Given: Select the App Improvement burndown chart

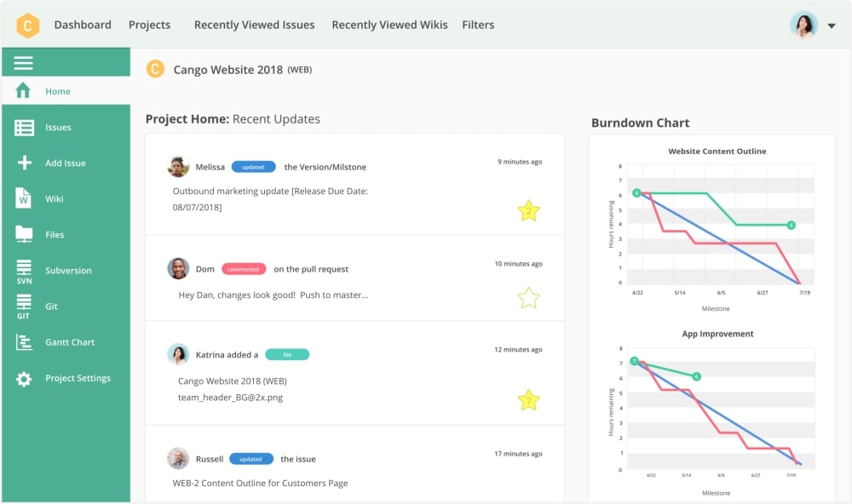Looking at the screenshot, I should 718,334.
